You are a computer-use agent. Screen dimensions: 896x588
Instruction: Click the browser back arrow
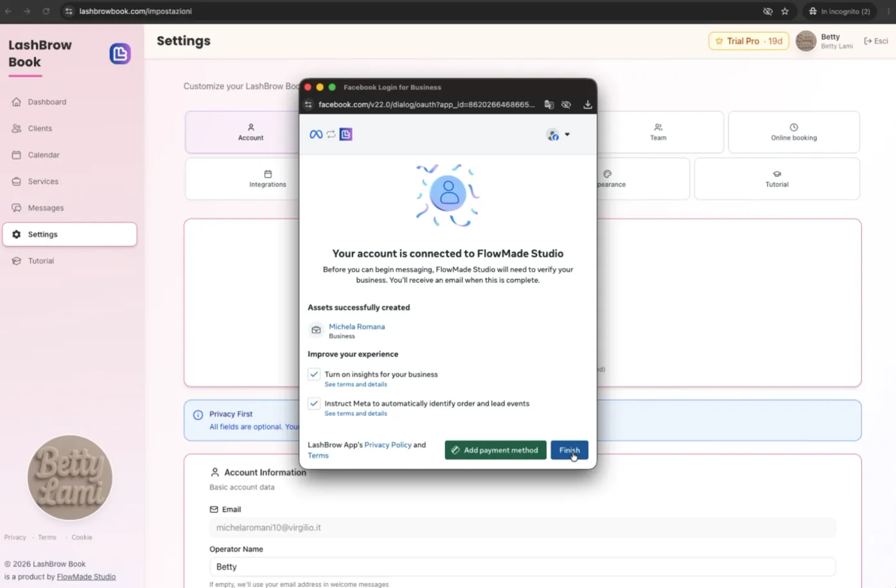pyautogui.click(x=9, y=12)
